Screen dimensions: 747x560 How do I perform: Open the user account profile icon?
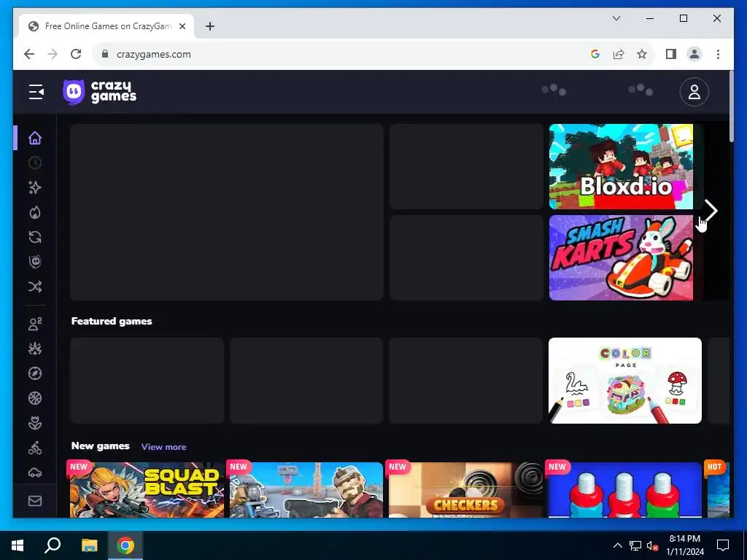694,92
